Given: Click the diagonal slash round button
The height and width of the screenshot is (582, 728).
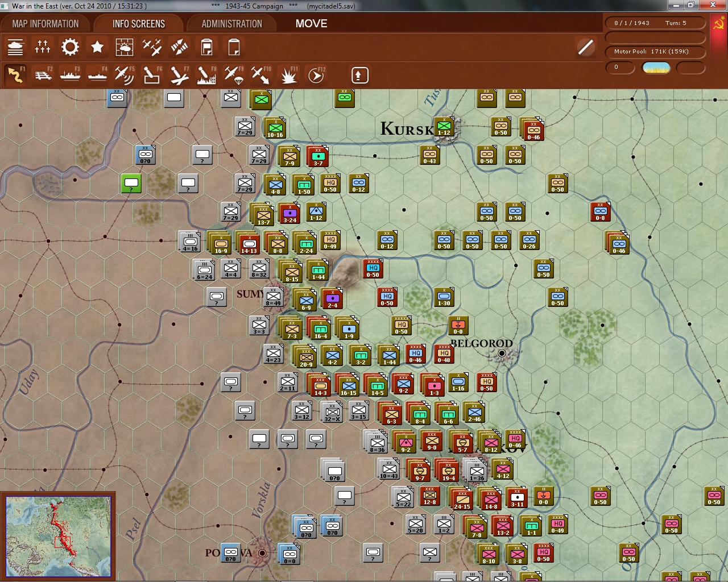Looking at the screenshot, I should [586, 47].
